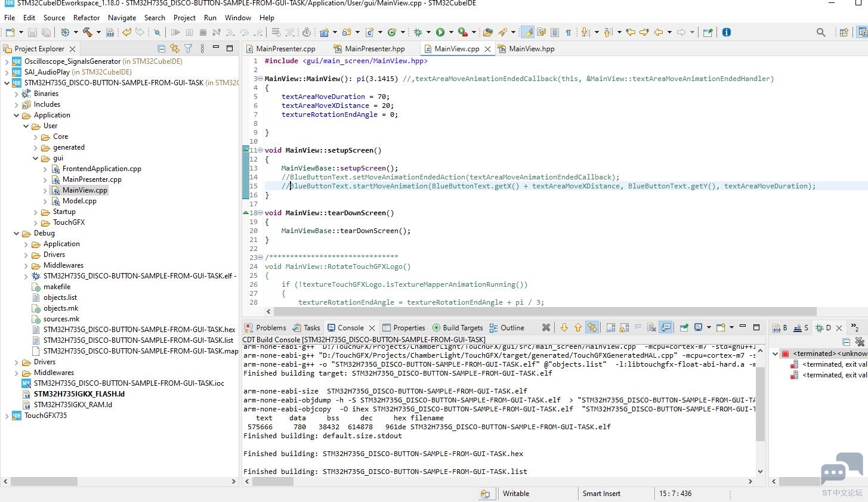Toggle Link with Editor in Project Explorer

174,49
